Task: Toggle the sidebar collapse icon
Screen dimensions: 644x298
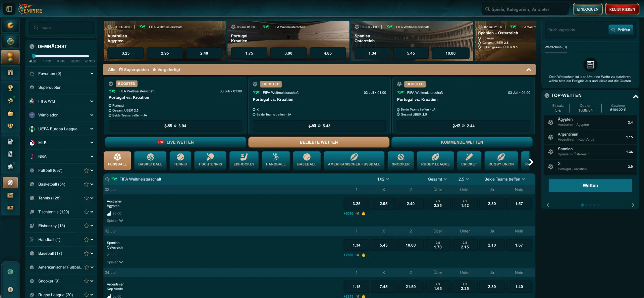Action: point(9,9)
